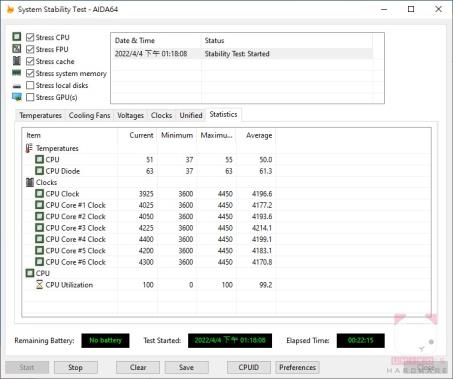Select the CPU Utilization row label
Viewport: 453px width, 379px height.
point(69,285)
